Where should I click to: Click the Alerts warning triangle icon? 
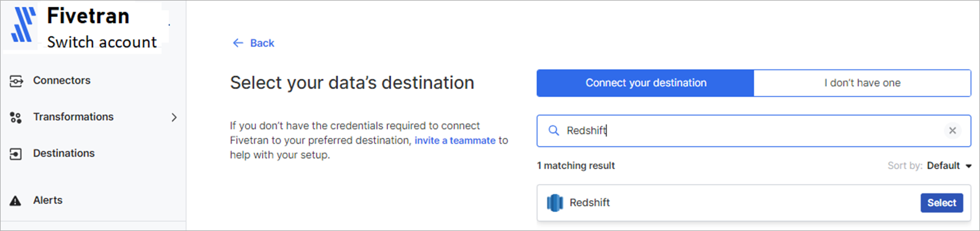click(15, 201)
